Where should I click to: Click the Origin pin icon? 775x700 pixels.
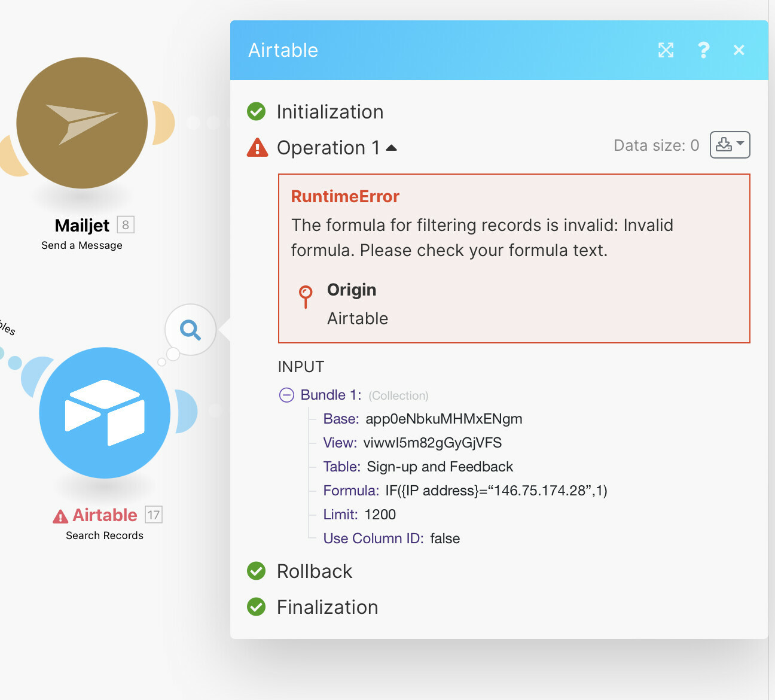pyautogui.click(x=306, y=296)
